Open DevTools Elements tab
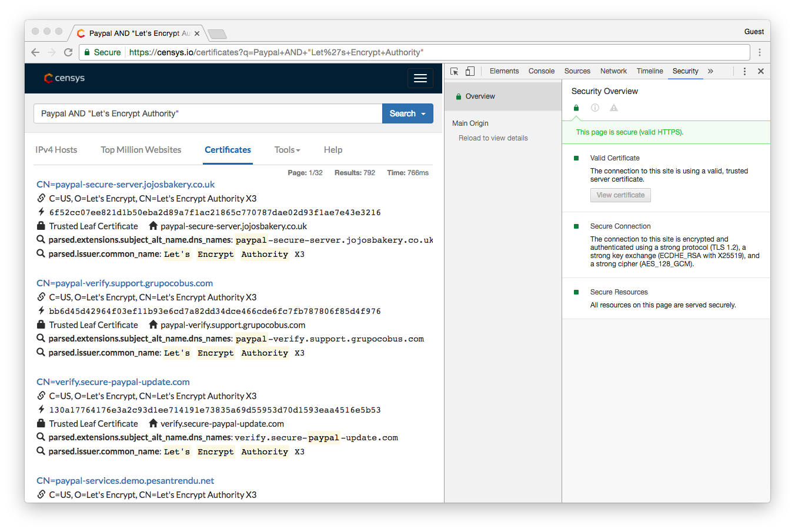The width and height of the screenshot is (795, 532). pos(505,71)
